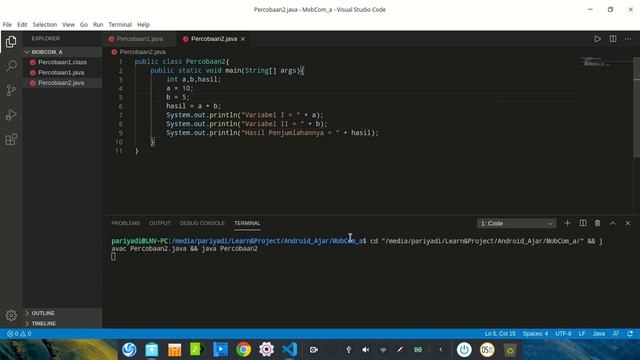Click the feedback icon in status bar
The width and height of the screenshot is (640, 360).
616,333
